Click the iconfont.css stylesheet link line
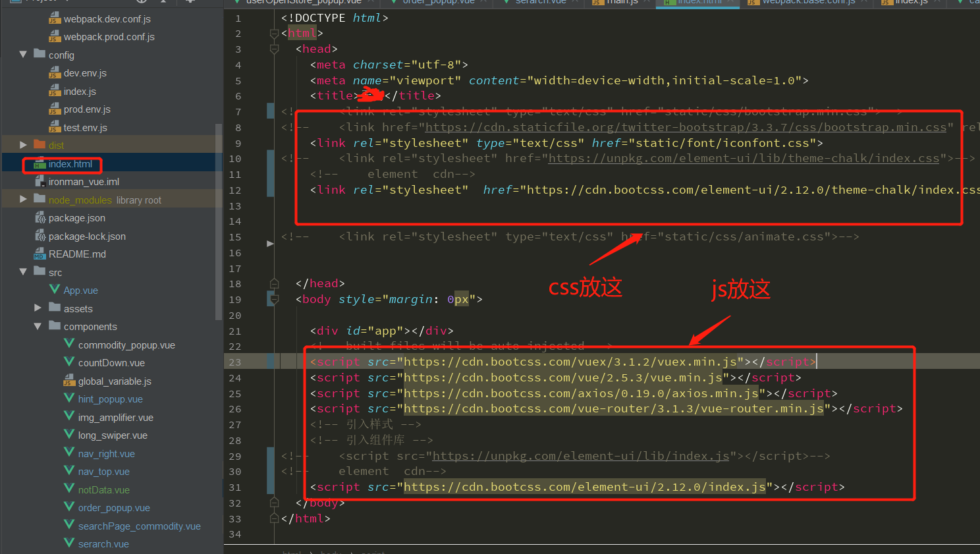 (x=566, y=143)
